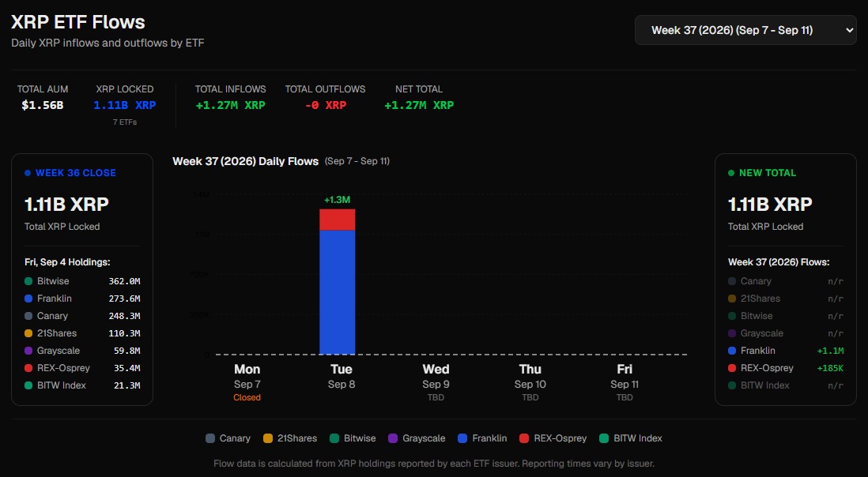This screenshot has width=868, height=477.
Task: Click the NET TOTAL +1.27M XRP value
Action: pyautogui.click(x=419, y=105)
